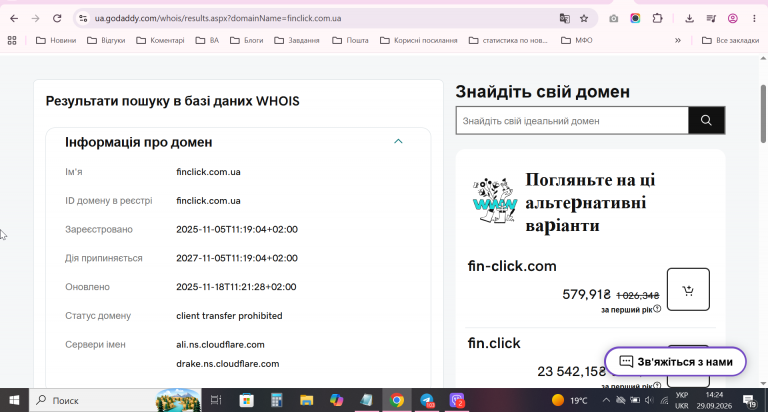Reload the current page

[57, 19]
